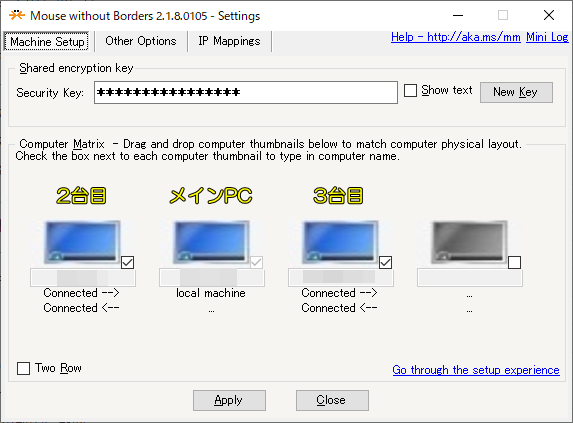
Task: Click the Apply button
Action: coord(229,400)
